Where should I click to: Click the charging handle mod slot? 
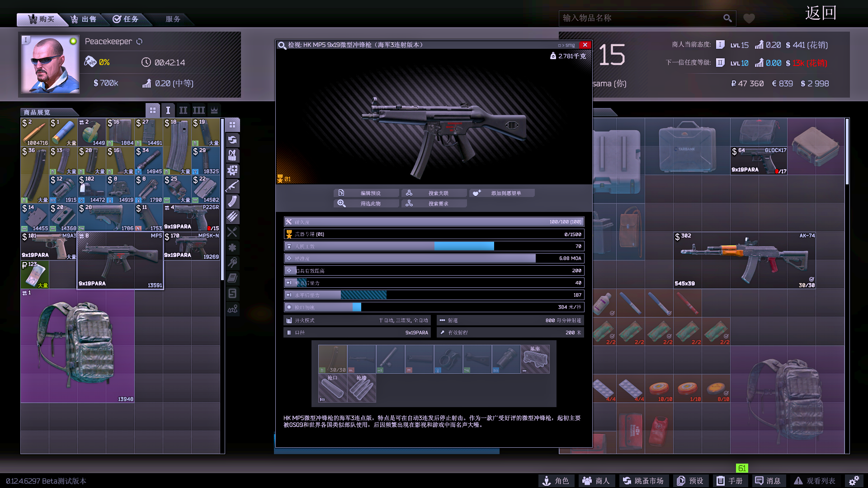click(391, 359)
